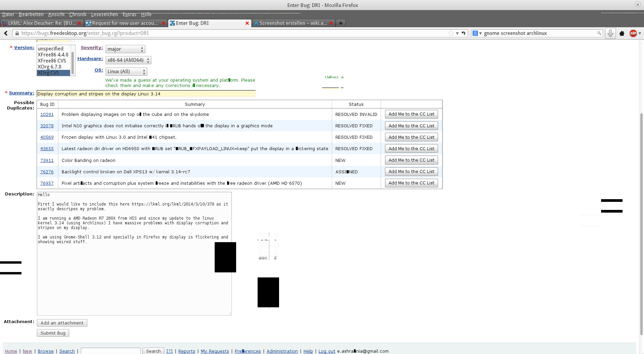Open bug 43655 link
The image size is (644, 354).
47,149
